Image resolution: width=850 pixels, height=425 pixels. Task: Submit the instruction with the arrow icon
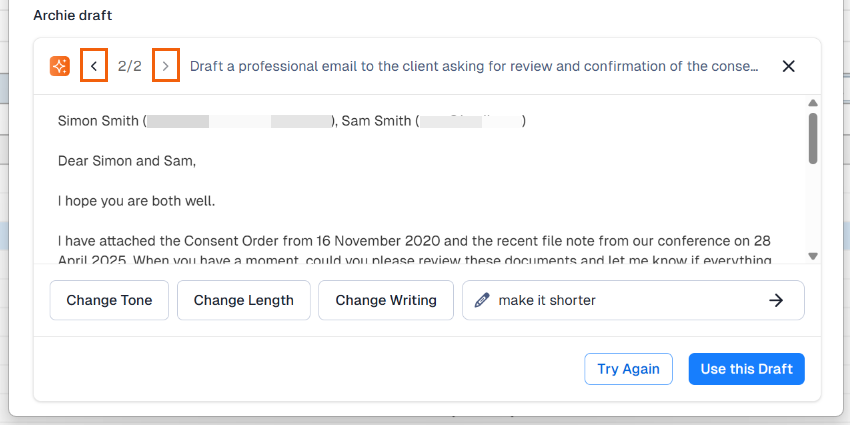point(776,300)
